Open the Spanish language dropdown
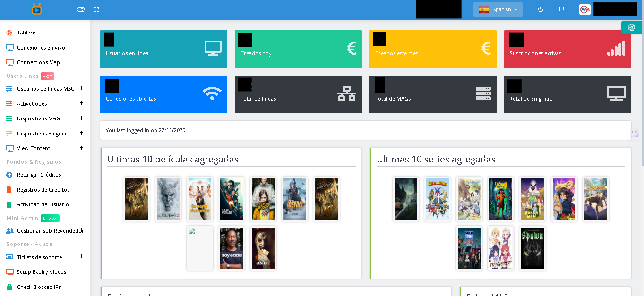 498,9
